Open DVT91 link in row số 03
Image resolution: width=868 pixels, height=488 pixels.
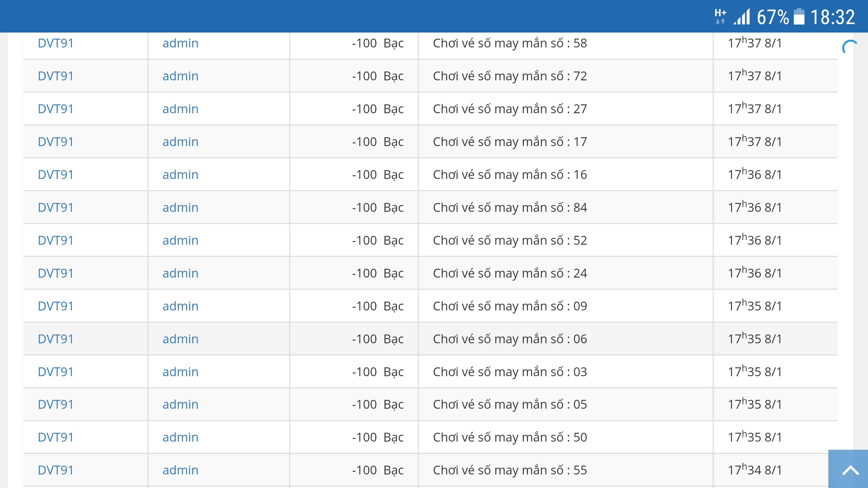click(x=56, y=372)
